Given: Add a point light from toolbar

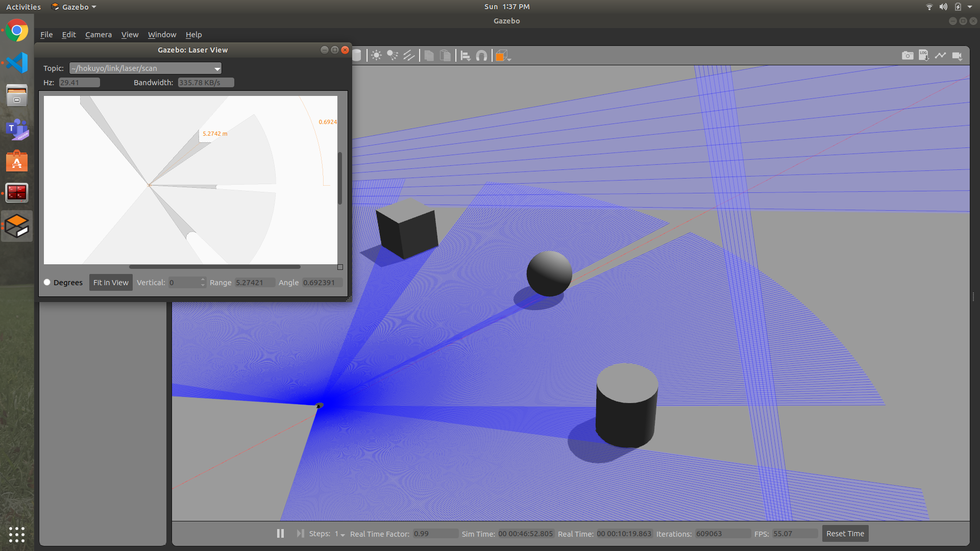Looking at the screenshot, I should pos(376,56).
